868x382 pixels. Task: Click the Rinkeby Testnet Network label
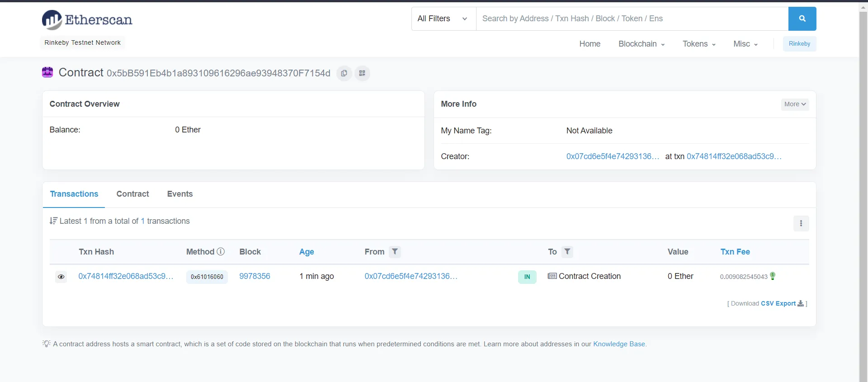(83, 42)
